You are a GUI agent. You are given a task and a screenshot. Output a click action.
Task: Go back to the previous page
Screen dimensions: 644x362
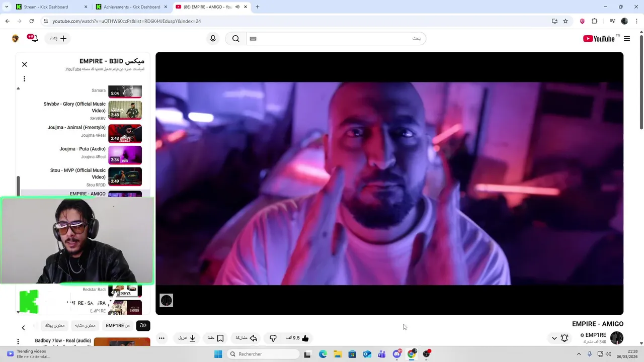click(x=7, y=21)
